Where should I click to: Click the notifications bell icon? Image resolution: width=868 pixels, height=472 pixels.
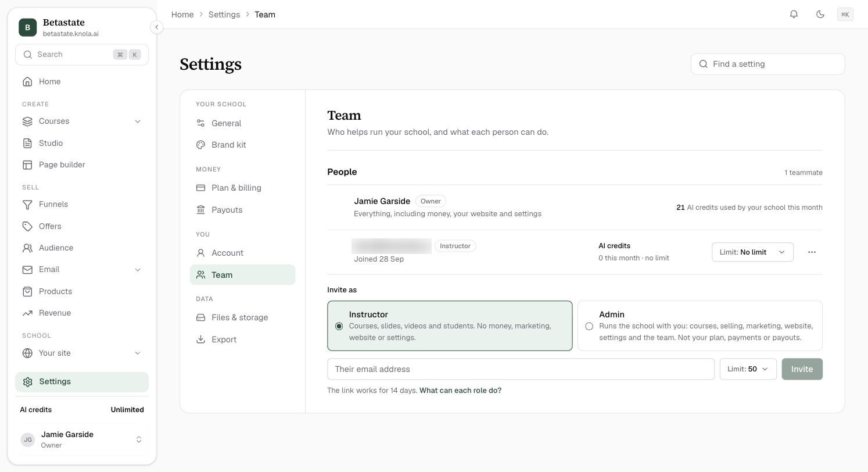[794, 14]
